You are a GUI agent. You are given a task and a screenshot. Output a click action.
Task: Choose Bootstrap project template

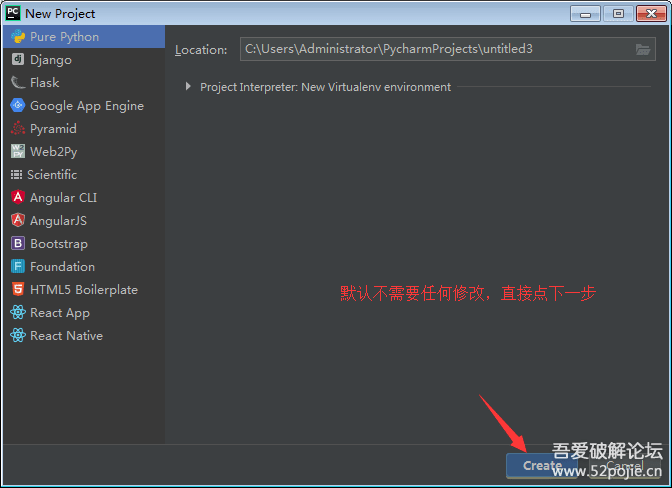coord(84,243)
